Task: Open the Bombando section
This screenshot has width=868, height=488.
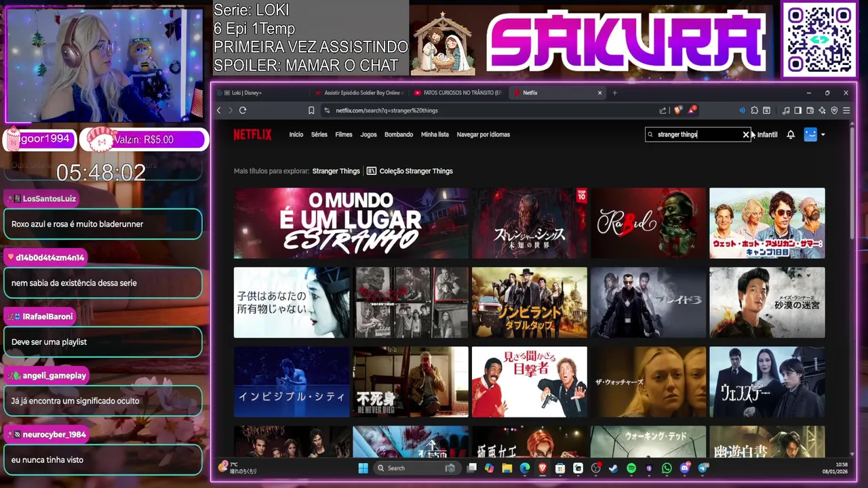Action: pyautogui.click(x=399, y=134)
